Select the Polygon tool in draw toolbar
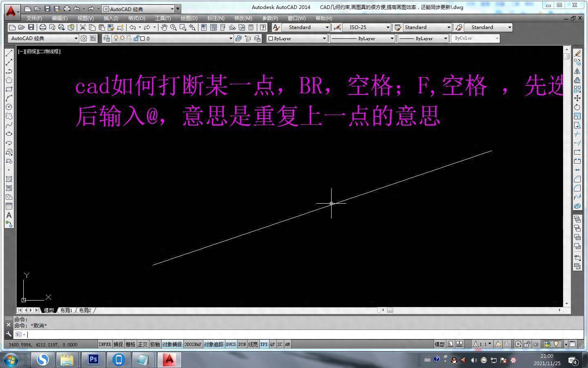This screenshot has height=368, width=588. tap(9, 80)
